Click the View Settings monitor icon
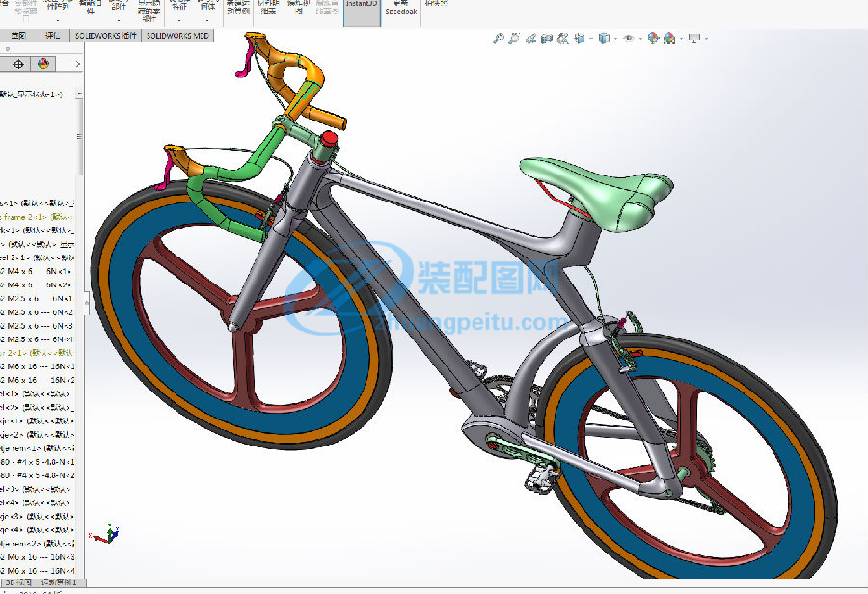Viewport: 868px width, 594px height. [x=694, y=39]
